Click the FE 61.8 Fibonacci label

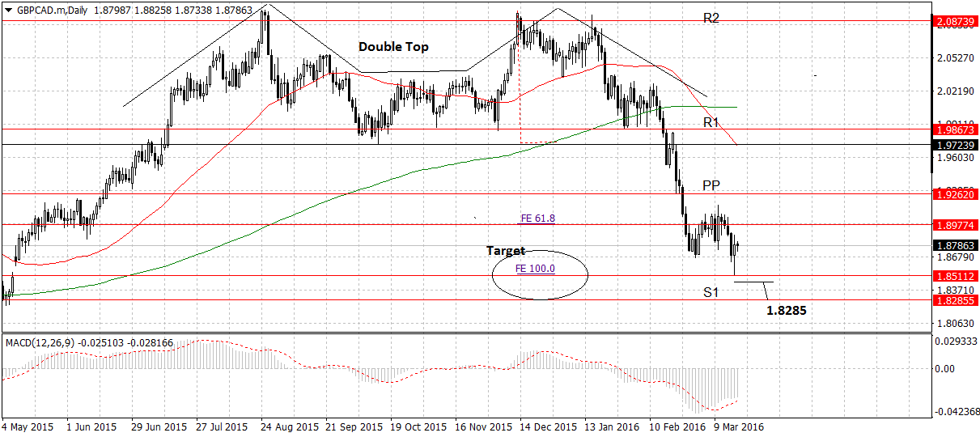pyautogui.click(x=536, y=218)
